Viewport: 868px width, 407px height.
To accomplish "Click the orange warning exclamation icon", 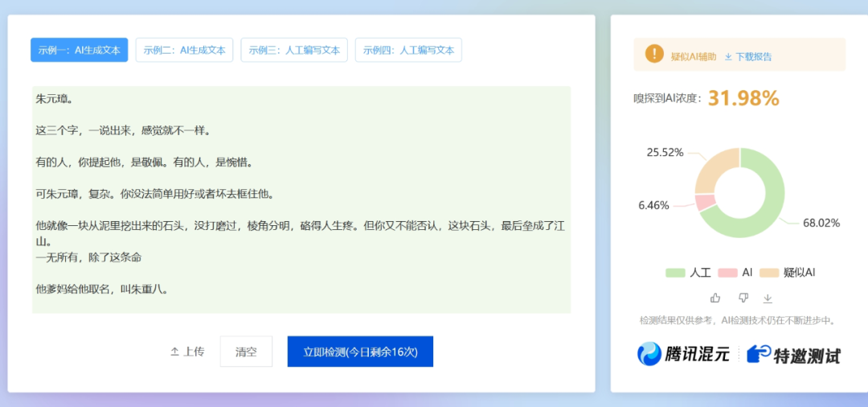I will 654,54.
